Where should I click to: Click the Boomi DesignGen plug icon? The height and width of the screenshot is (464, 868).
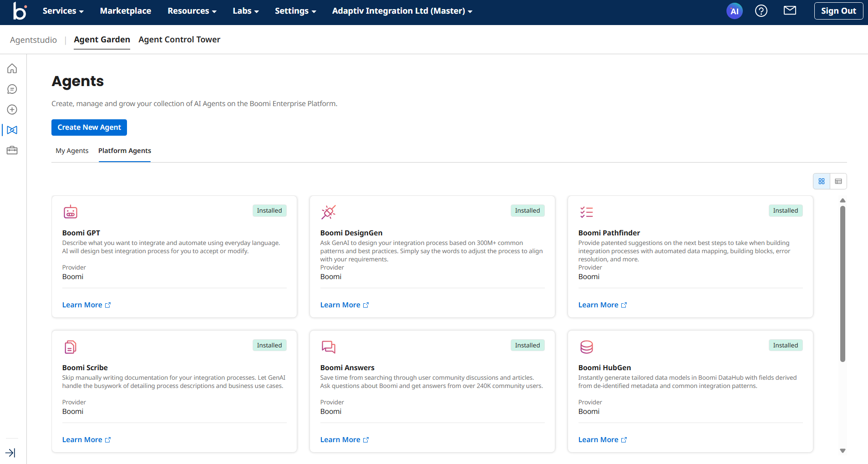pos(328,212)
